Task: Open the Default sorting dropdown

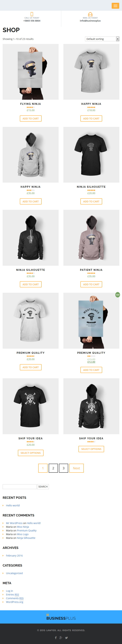Action: [x=102, y=39]
